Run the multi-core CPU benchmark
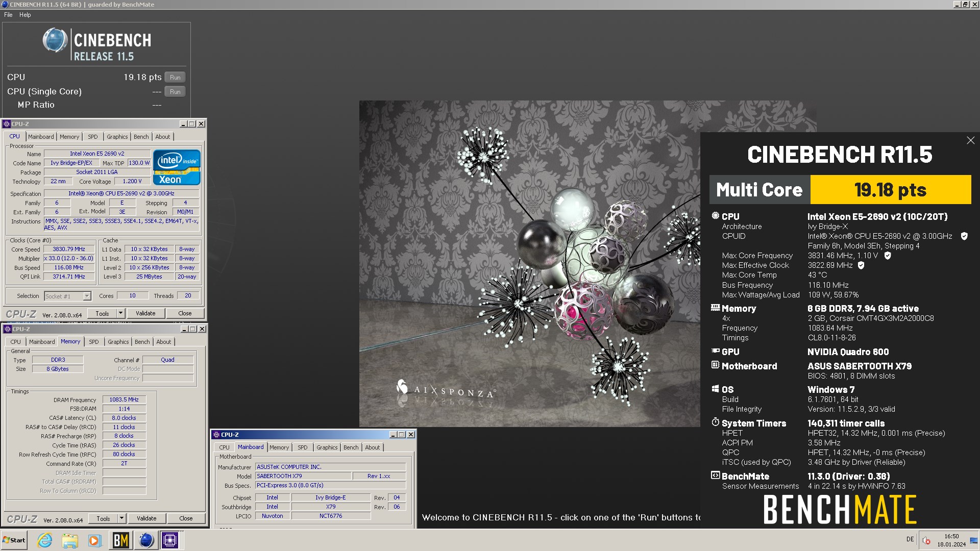The height and width of the screenshot is (551, 980). pyautogui.click(x=175, y=78)
